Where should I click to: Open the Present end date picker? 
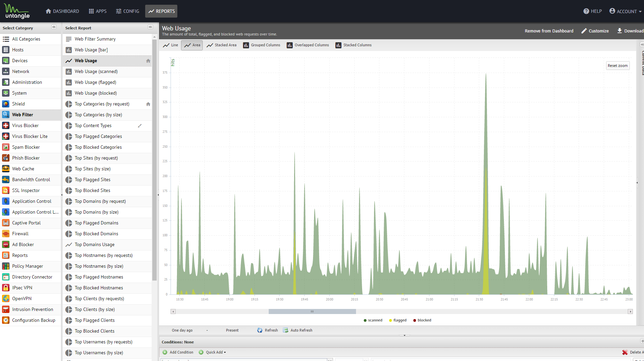[x=232, y=330]
